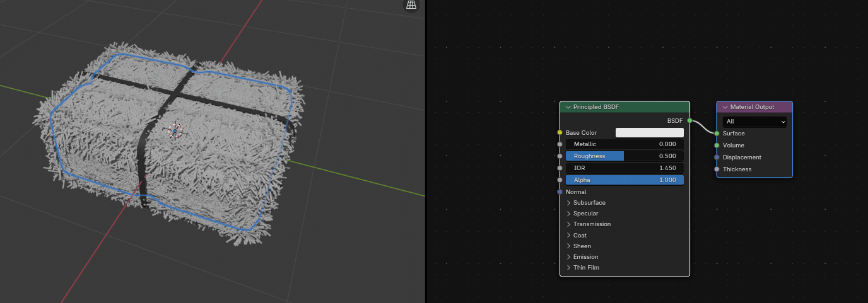Click the IOR value field

(625, 168)
